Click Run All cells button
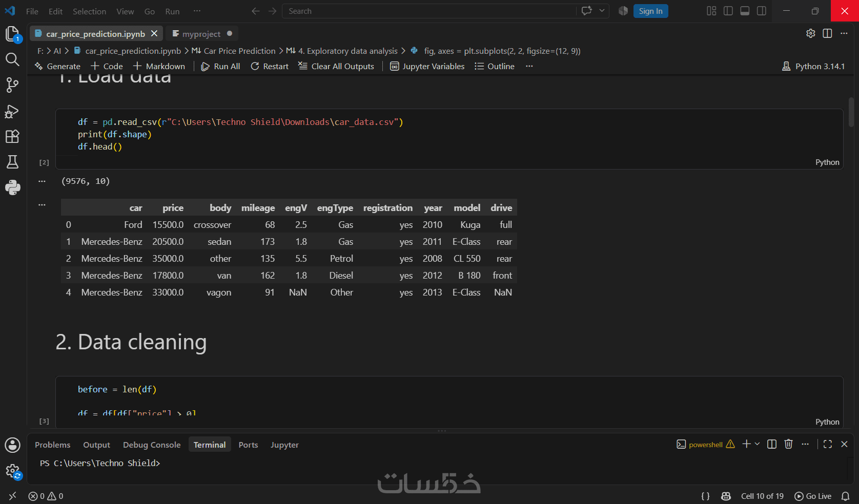 pyautogui.click(x=221, y=66)
